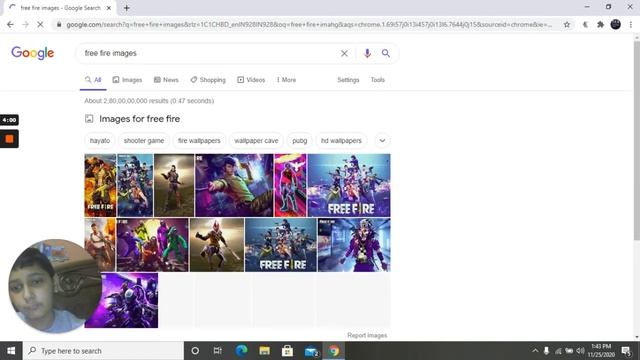Switch to Chrome in the taskbar

click(x=334, y=351)
